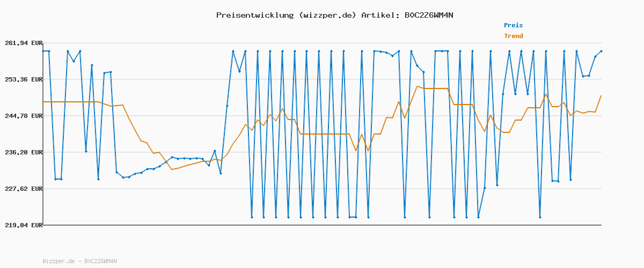Select the final blue Preis data point
The image size is (644, 268).
tap(601, 51)
